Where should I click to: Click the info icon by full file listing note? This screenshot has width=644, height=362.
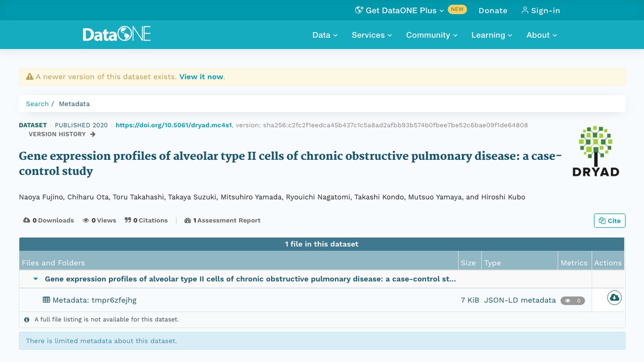pos(27,319)
